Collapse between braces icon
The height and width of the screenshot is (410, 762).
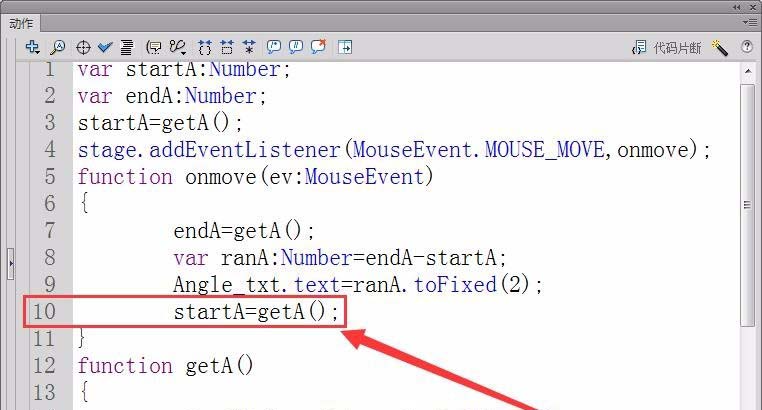(x=205, y=47)
